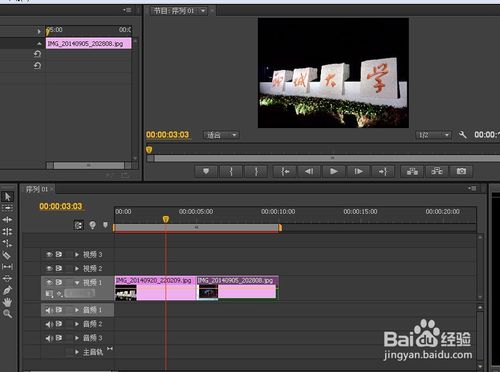Select the Rolling Edit tool
The image size is (500, 372).
(7, 231)
